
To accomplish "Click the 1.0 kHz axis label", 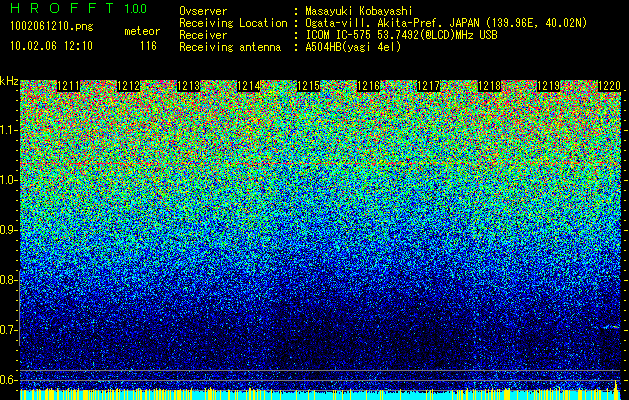I will 8,181.
